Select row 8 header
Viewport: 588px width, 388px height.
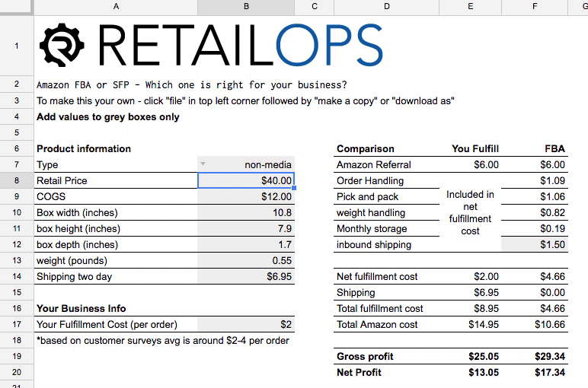[17, 180]
